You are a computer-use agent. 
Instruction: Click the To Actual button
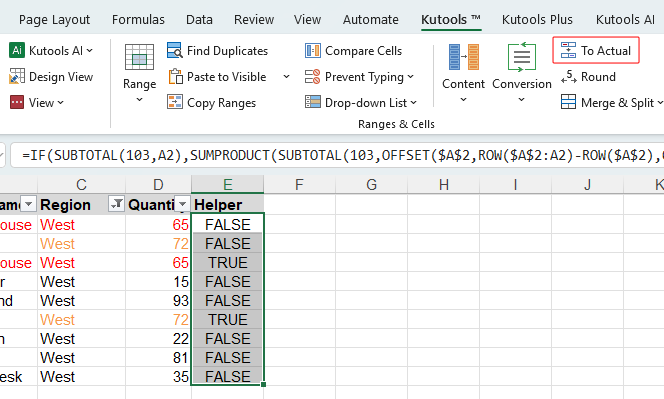click(596, 50)
